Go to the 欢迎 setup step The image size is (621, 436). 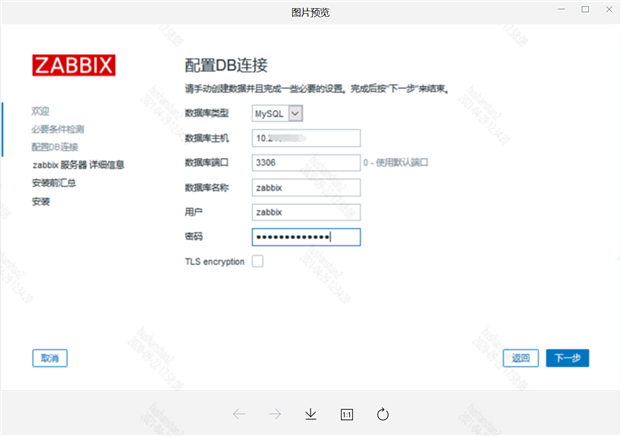click(x=40, y=111)
